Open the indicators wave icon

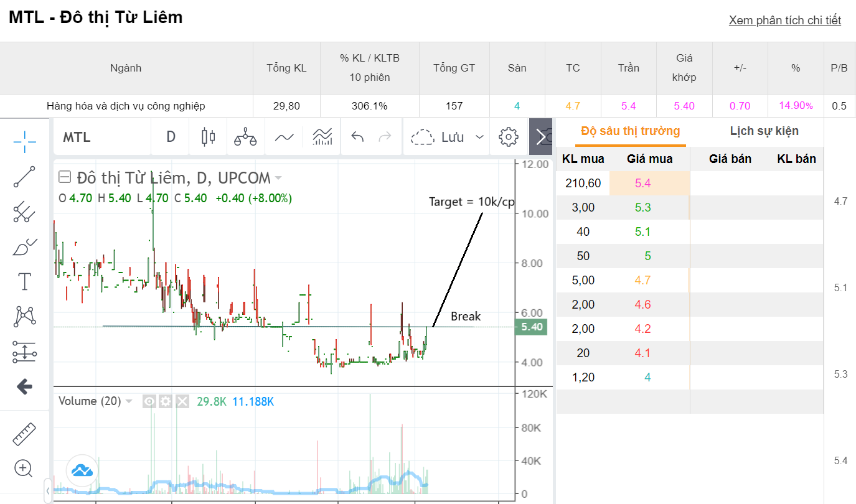[x=284, y=137]
